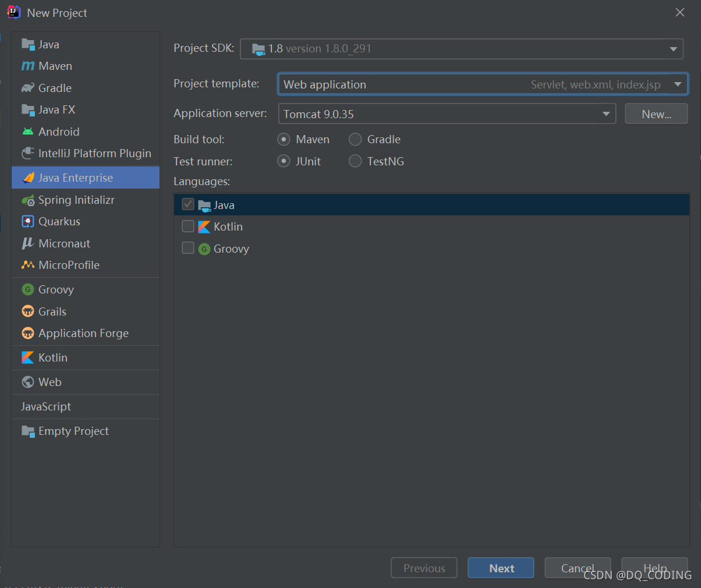Click the Web application template combo box
The image size is (701, 588).
pos(483,84)
